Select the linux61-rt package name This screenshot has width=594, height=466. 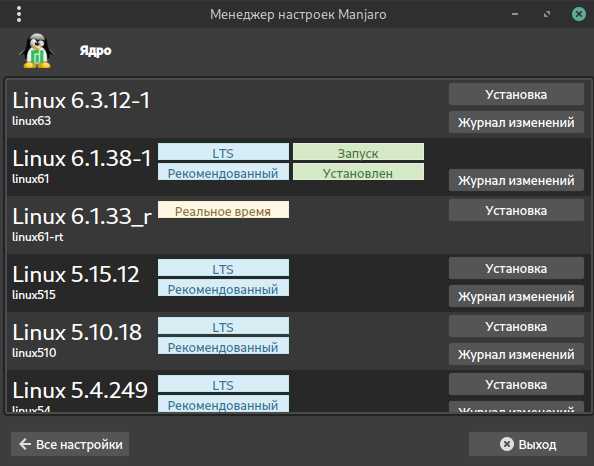[38, 237]
